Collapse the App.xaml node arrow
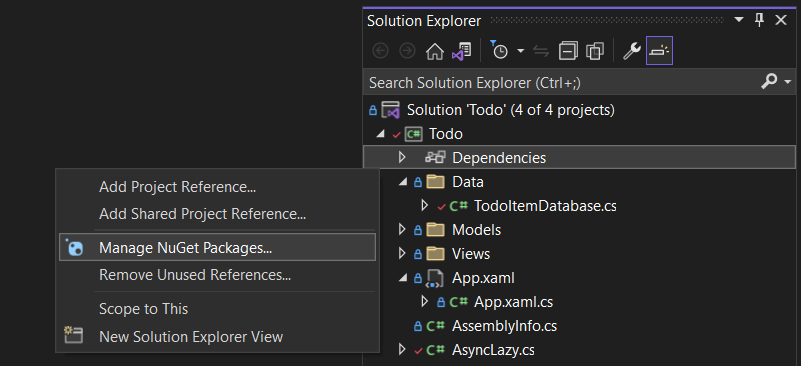Image resolution: width=801 pixels, height=366 pixels. 404,278
